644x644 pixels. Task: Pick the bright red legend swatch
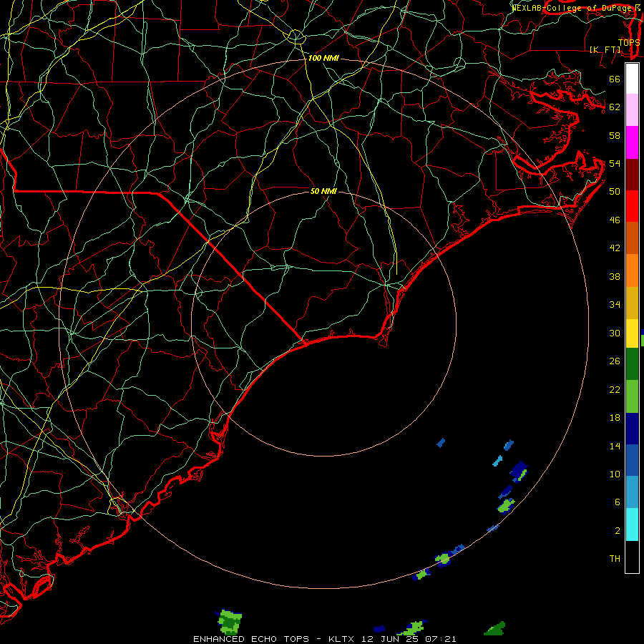[x=632, y=206]
